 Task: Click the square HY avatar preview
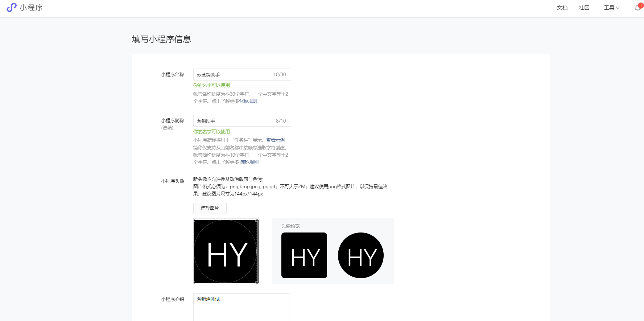pos(304,255)
